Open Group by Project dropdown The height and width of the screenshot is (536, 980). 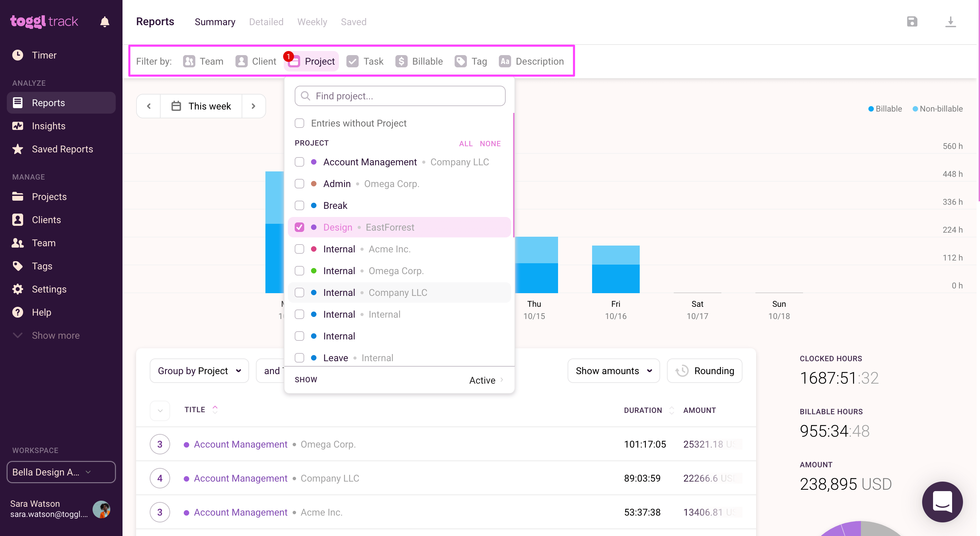199,371
